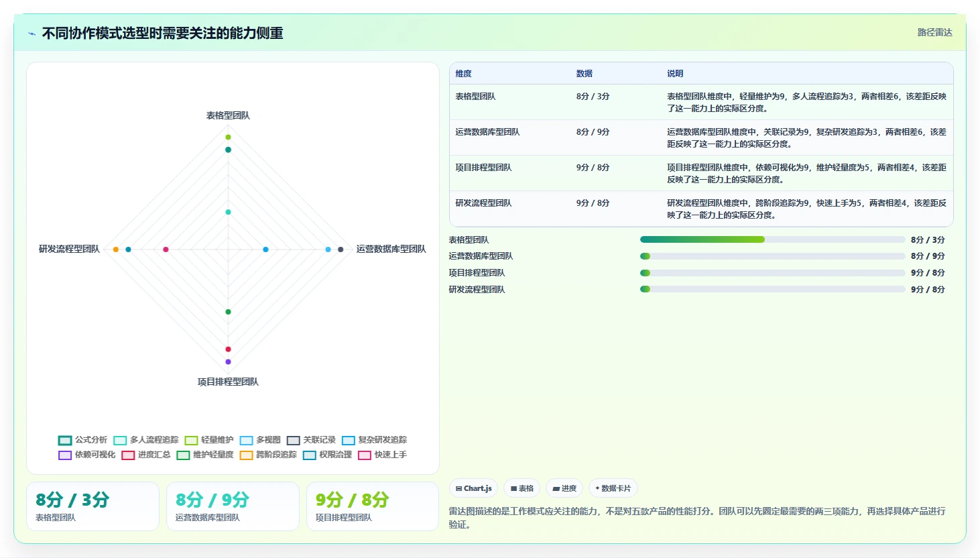Image resolution: width=980 pixels, height=558 pixels.
Task: Toggle 依赖可视化 legend entry
Action: click(x=87, y=455)
